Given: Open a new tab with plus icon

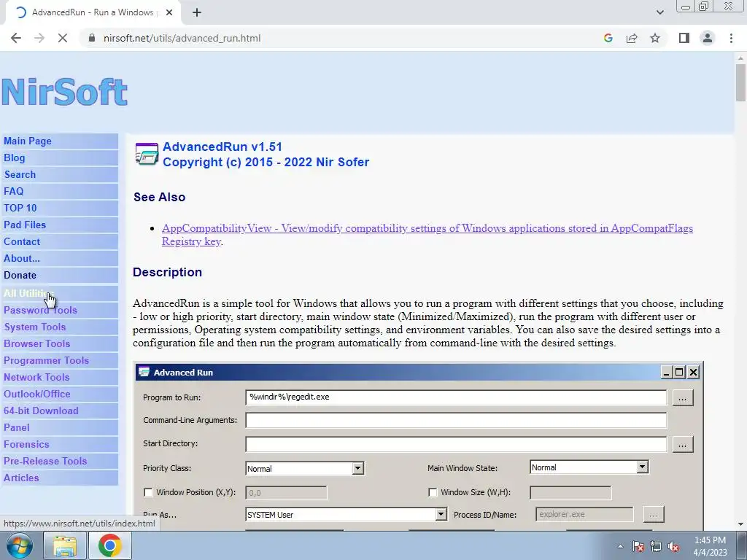Looking at the screenshot, I should point(197,12).
